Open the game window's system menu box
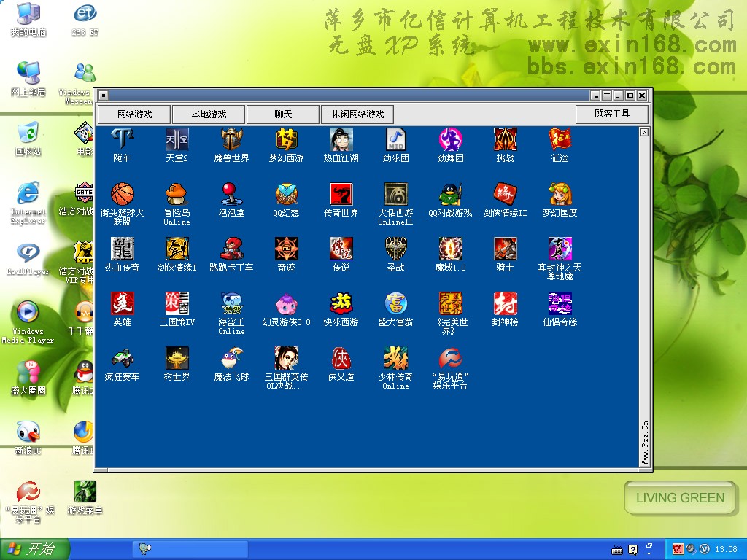747x560 pixels. pyautogui.click(x=104, y=96)
